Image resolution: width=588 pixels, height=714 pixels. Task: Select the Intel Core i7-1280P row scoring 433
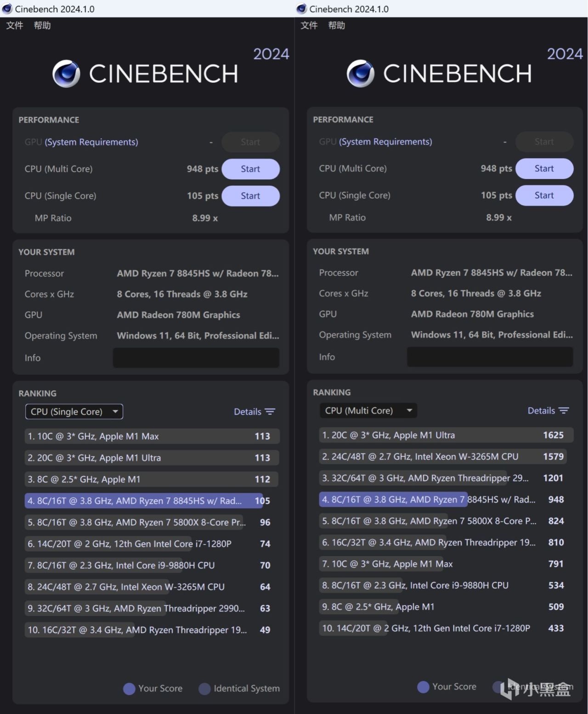point(446,629)
